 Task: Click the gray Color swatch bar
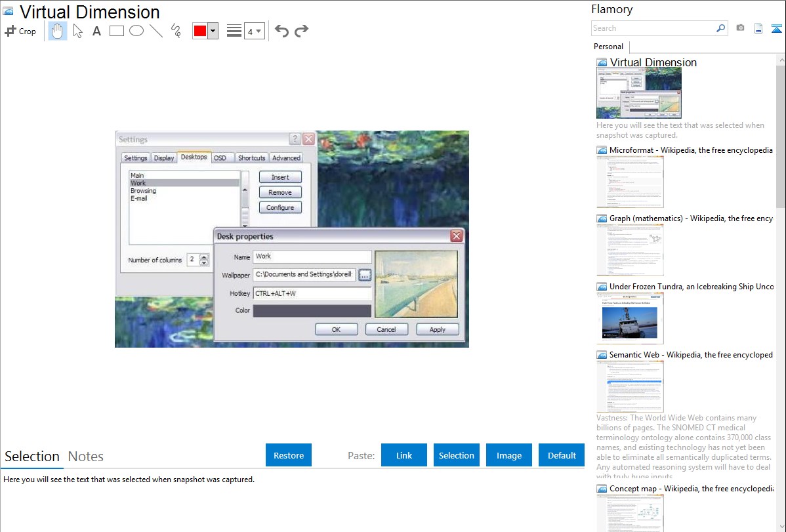(312, 310)
